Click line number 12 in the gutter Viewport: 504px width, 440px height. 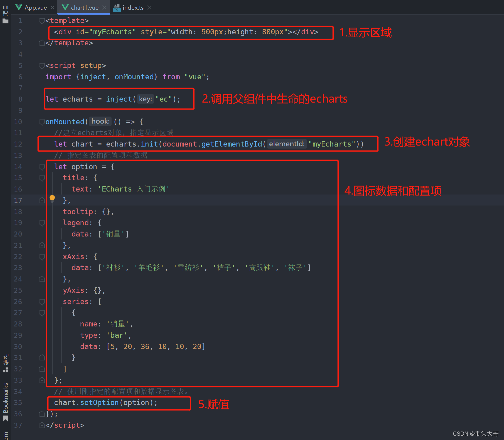18,144
